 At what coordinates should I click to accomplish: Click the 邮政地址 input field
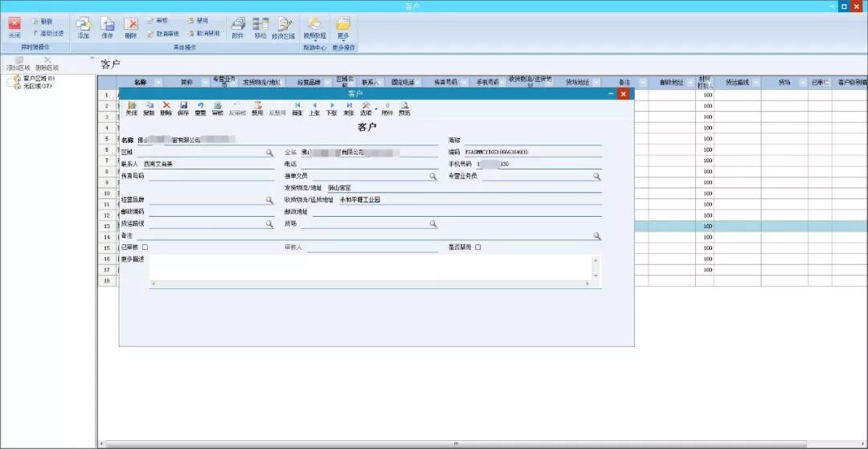point(457,212)
